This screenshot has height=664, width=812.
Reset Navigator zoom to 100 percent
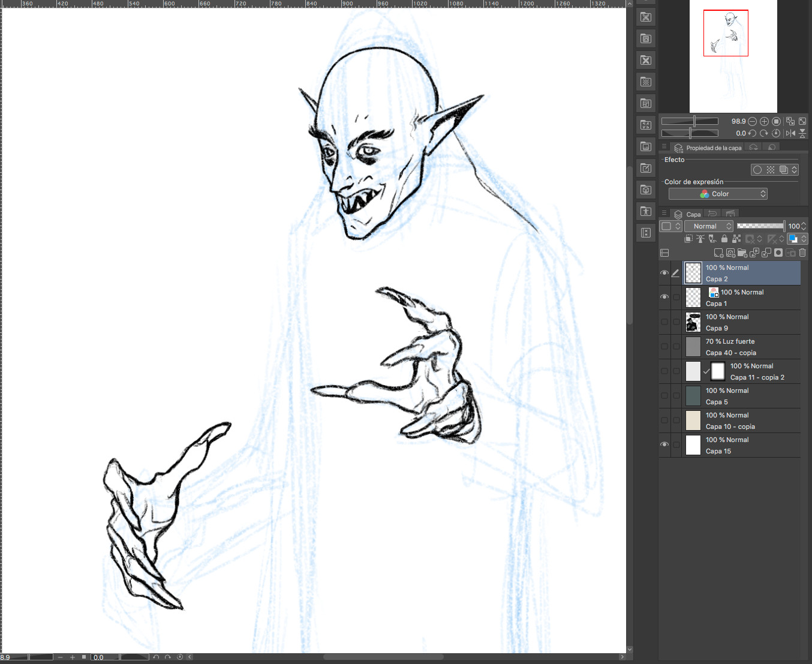coord(776,121)
